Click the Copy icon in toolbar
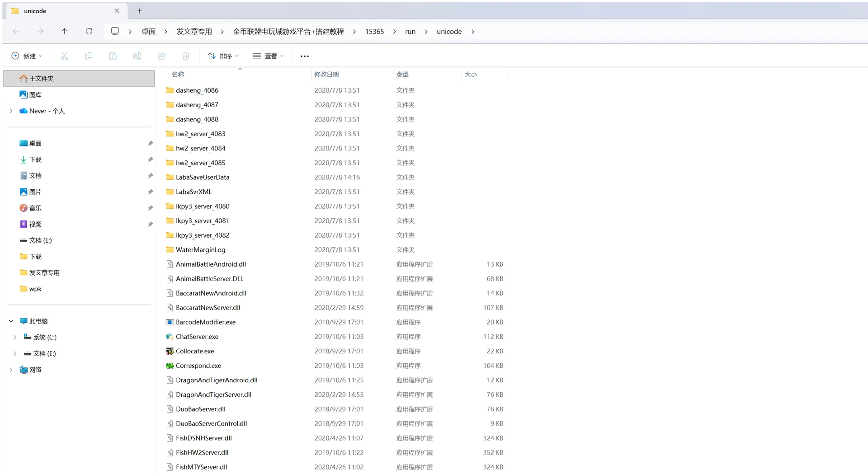Image resolution: width=868 pixels, height=474 pixels. click(89, 56)
